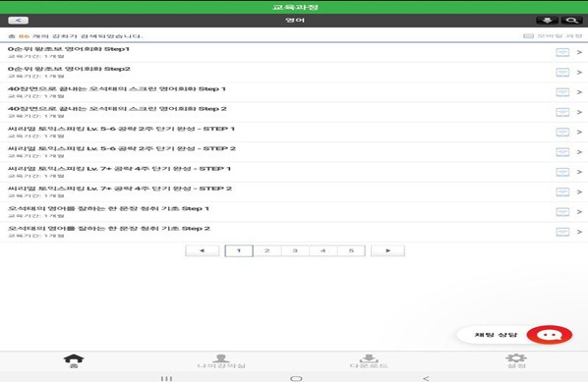Expand chevron for 40장면 스크린 영어회화 Step 1

coord(579,92)
